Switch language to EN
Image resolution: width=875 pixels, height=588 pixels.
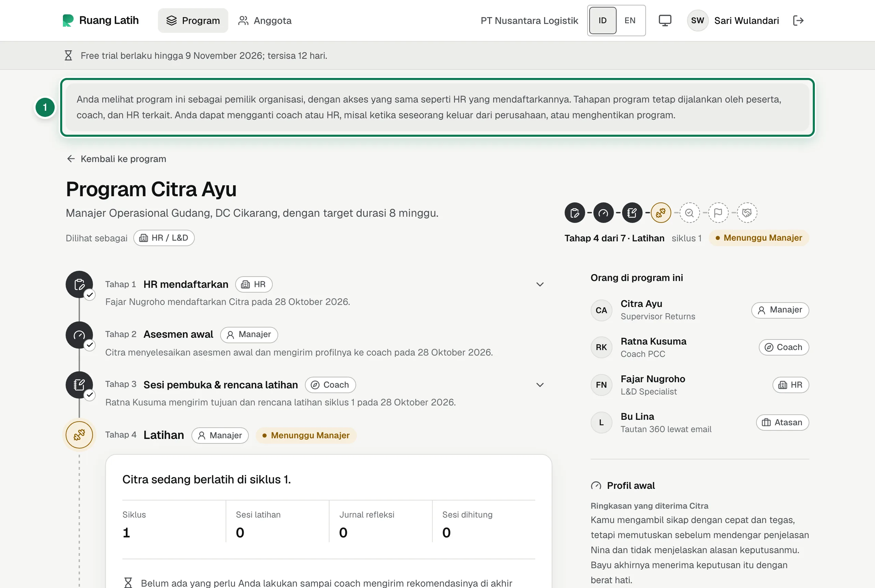[x=630, y=21]
